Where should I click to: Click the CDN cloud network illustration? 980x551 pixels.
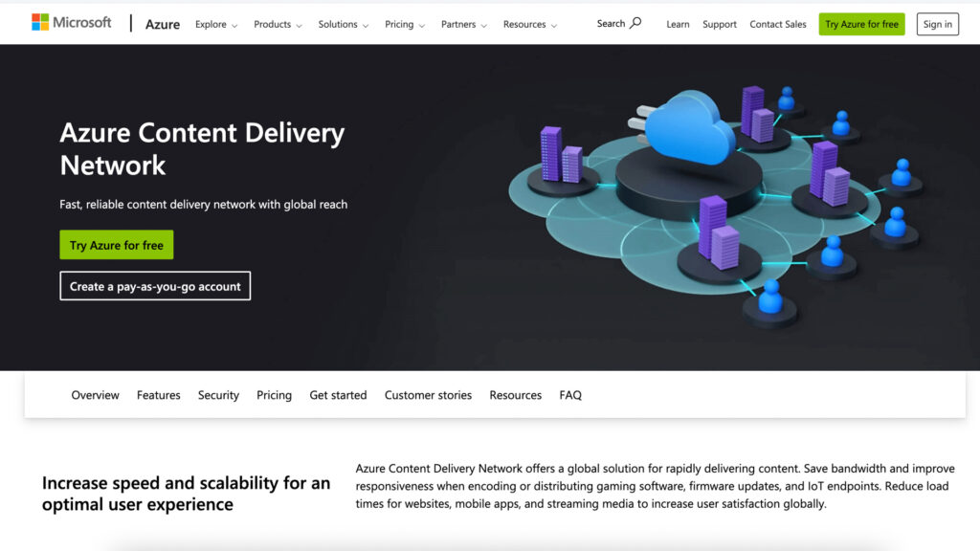click(716, 207)
